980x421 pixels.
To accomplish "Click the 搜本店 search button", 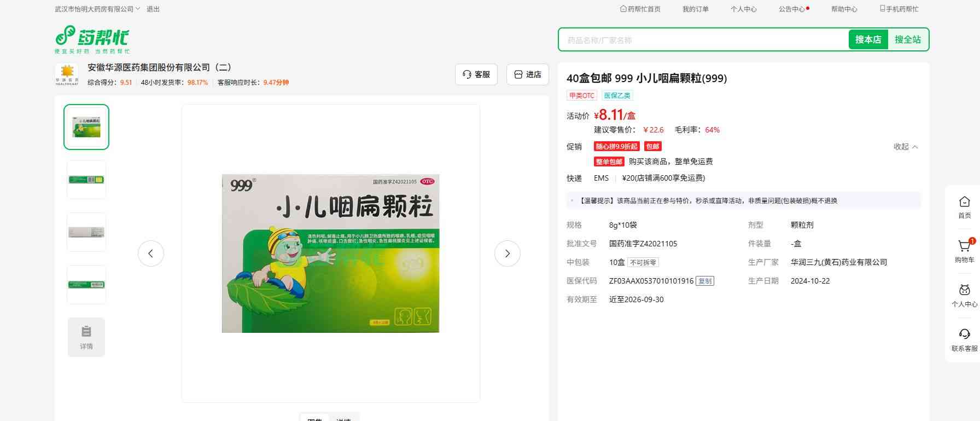I will 868,39.
